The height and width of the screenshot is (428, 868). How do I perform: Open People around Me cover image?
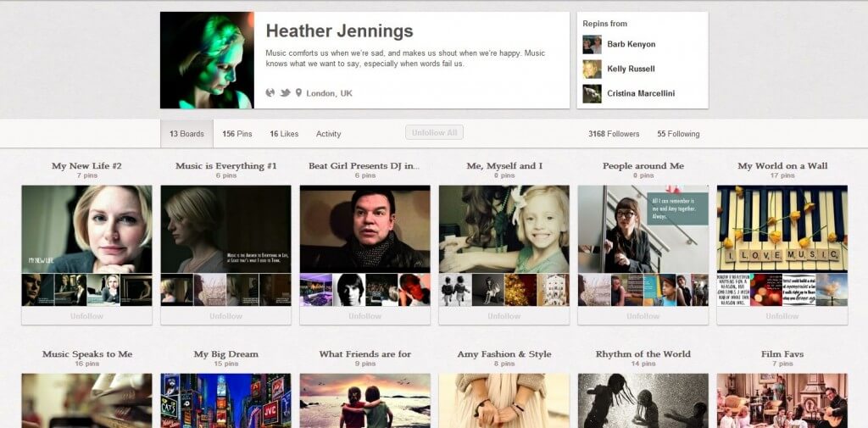coord(643,229)
